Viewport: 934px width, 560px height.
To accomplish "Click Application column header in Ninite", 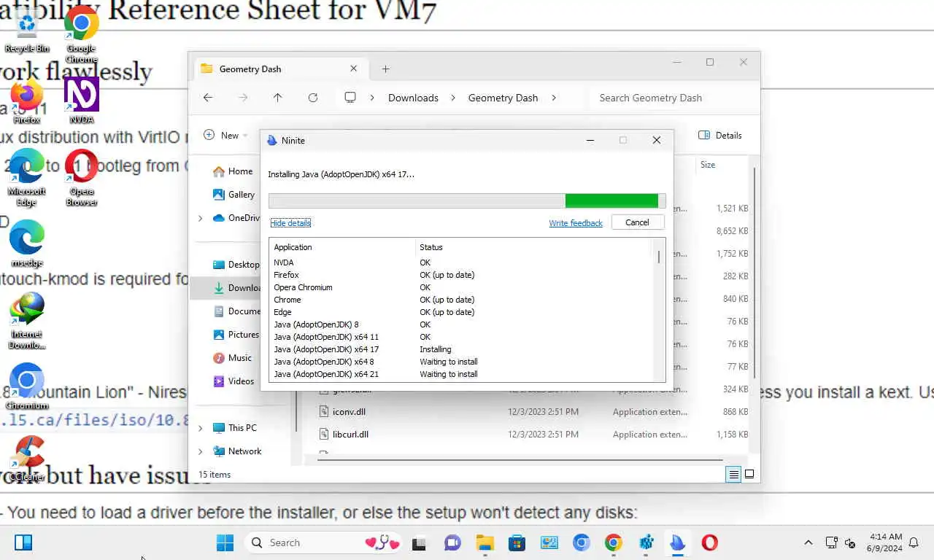I will coord(342,247).
